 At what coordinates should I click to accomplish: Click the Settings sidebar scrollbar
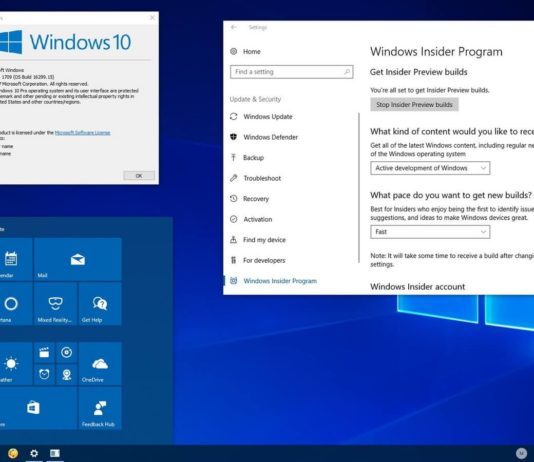(x=359, y=188)
